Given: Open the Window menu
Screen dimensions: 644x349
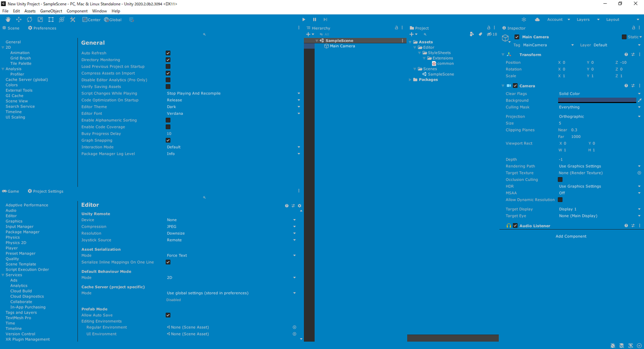Looking at the screenshot, I should coord(99,11).
